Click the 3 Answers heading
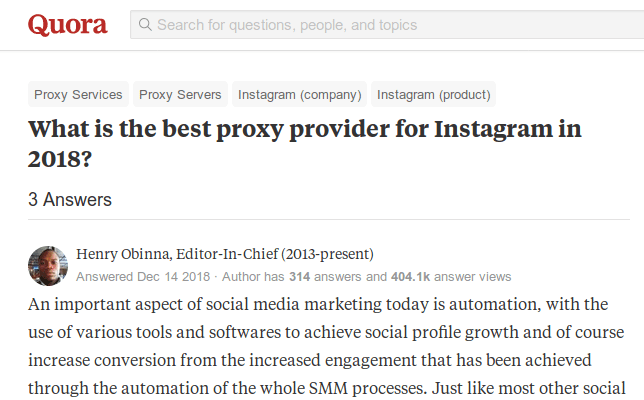Image resolution: width=644 pixels, height=400 pixels. click(70, 199)
